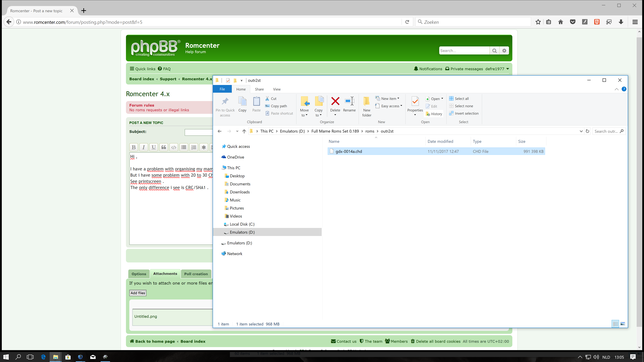Select the Attachments tab in forum

coord(165,274)
